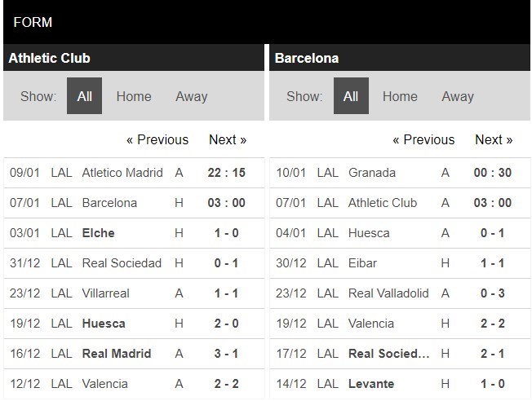The image size is (532, 401).
Task: Go to Previous Barcelona results
Action: (423, 139)
